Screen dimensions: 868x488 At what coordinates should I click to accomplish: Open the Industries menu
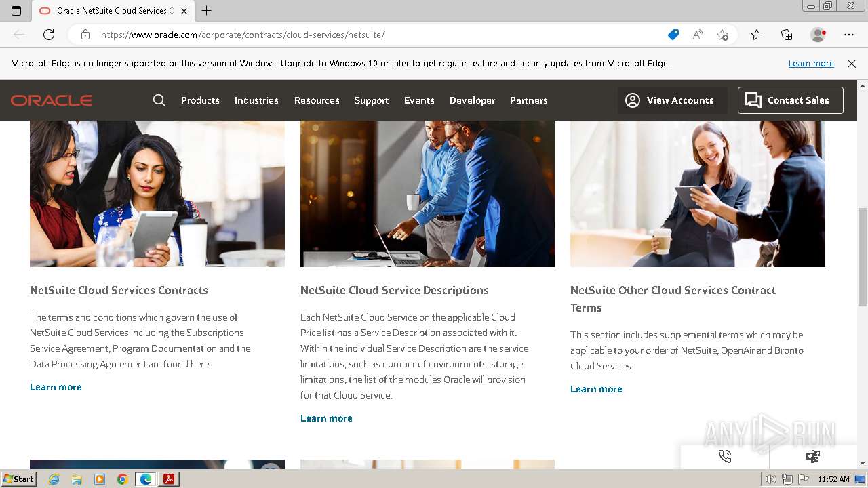pyautogui.click(x=256, y=100)
